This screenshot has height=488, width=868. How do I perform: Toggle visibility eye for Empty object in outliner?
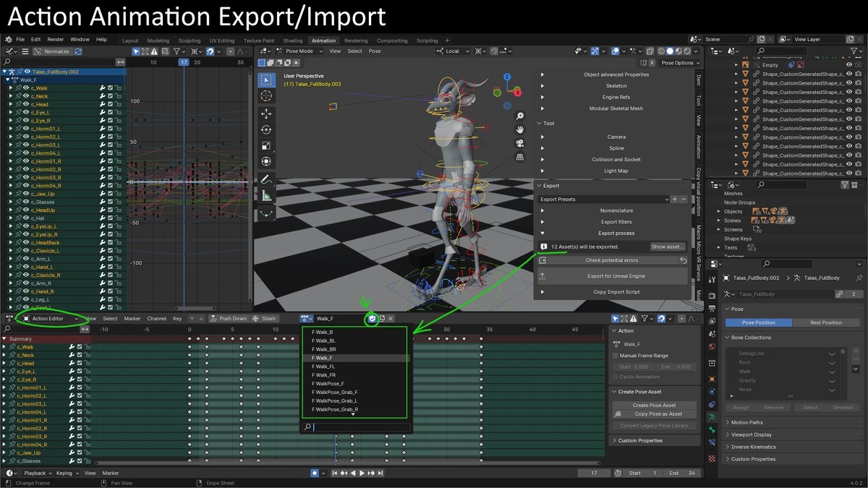(848, 65)
